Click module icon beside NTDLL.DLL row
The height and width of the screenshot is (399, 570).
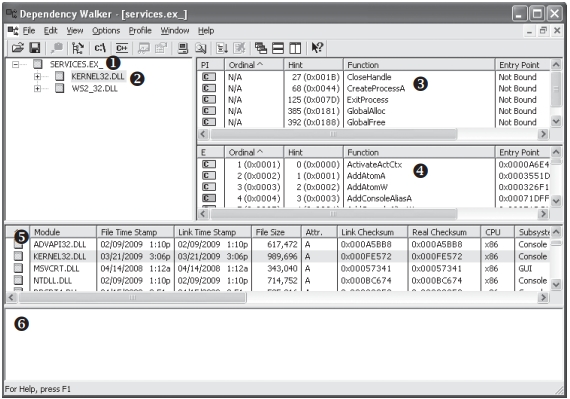[x=18, y=280]
